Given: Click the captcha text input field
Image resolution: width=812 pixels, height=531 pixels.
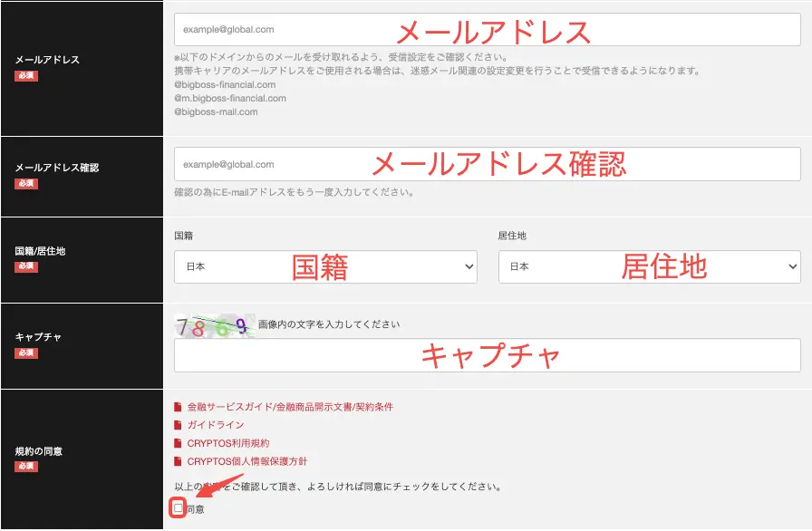Looking at the screenshot, I should click(x=488, y=355).
